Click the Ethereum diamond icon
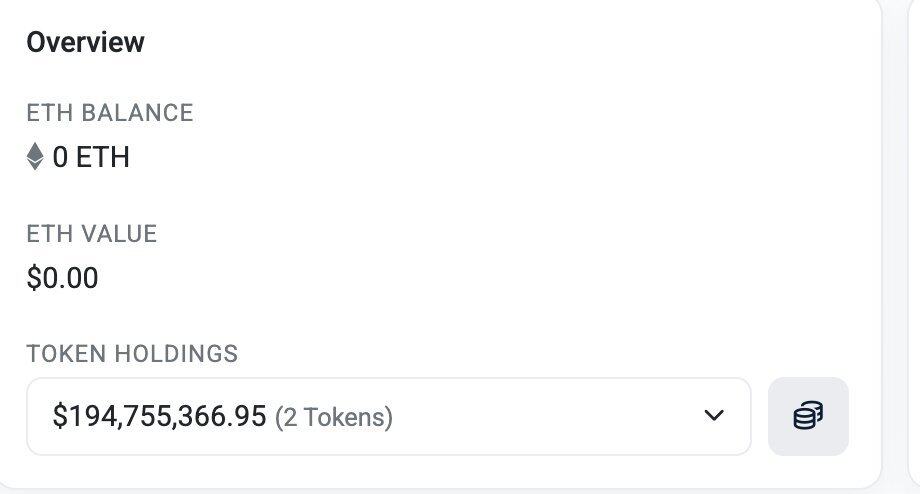This screenshot has width=920, height=494. tap(35, 157)
